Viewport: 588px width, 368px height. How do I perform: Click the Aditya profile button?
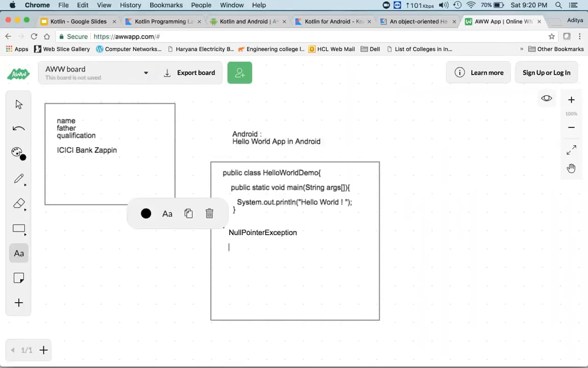click(575, 20)
